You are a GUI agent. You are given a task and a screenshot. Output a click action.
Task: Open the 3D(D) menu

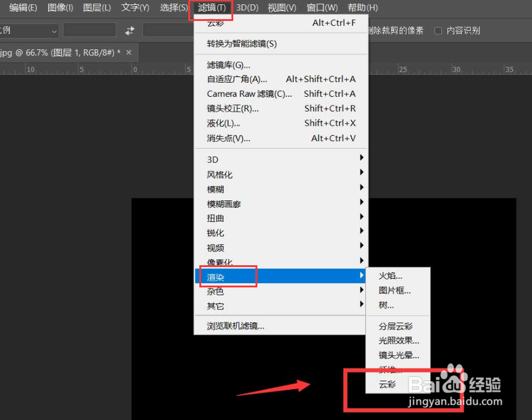[247, 7]
